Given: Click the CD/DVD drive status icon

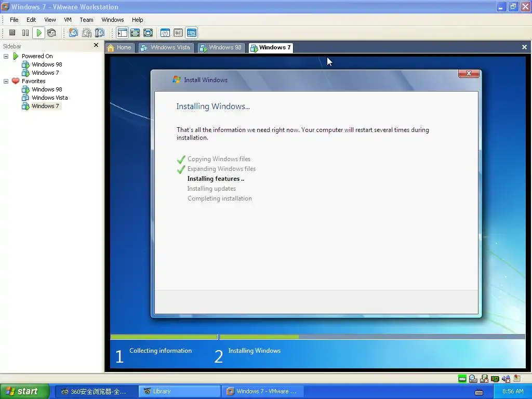Looking at the screenshot, I should coord(473,379).
